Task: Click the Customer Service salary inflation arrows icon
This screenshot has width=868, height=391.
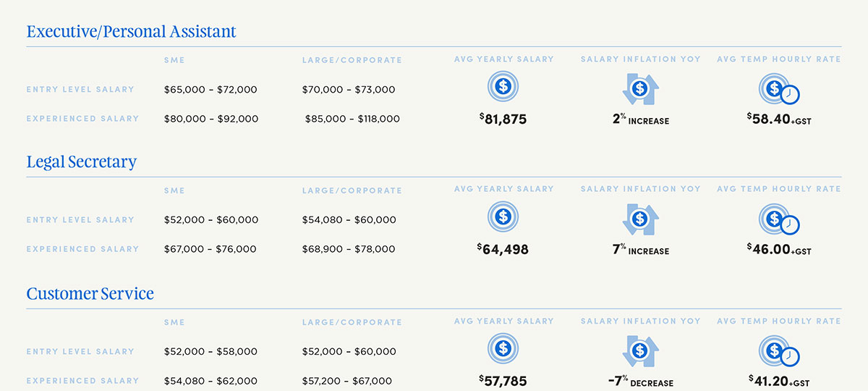Action: (x=640, y=350)
